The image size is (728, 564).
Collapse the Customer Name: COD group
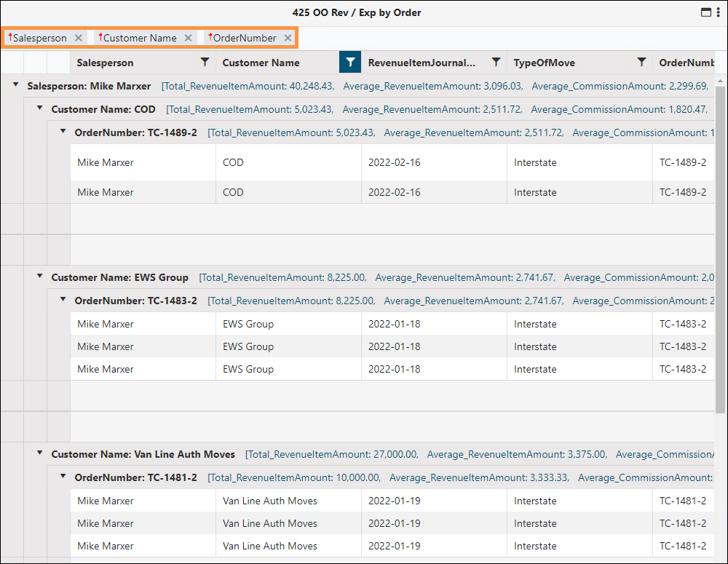tap(39, 109)
